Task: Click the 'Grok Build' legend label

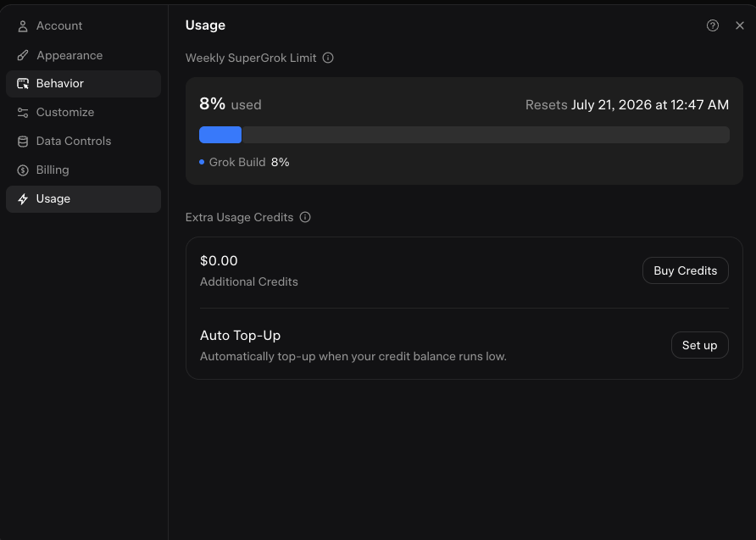Action: tap(237, 162)
